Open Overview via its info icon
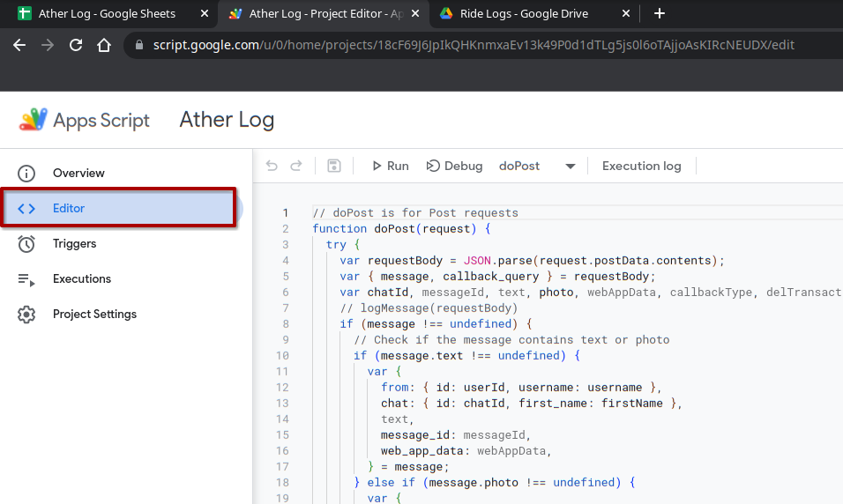This screenshot has width=843, height=504. [x=26, y=173]
